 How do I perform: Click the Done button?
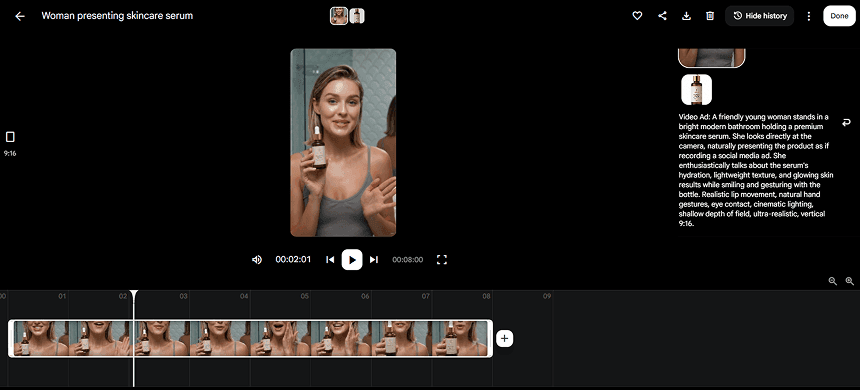839,16
